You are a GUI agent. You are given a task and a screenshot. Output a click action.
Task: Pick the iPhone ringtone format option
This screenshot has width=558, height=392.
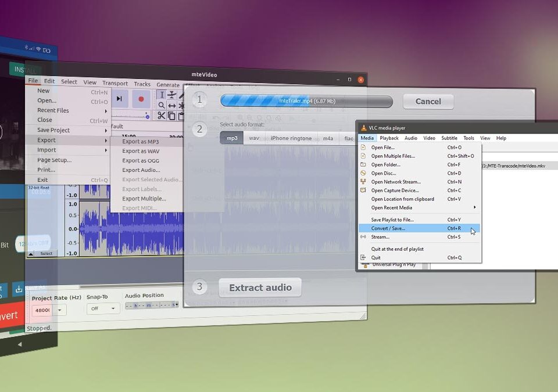click(x=291, y=138)
